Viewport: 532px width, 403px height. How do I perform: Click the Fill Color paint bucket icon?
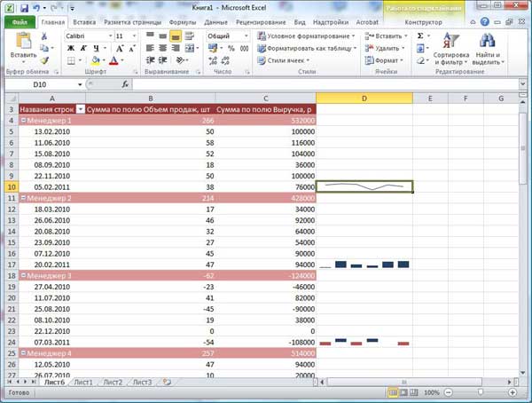tap(96, 61)
